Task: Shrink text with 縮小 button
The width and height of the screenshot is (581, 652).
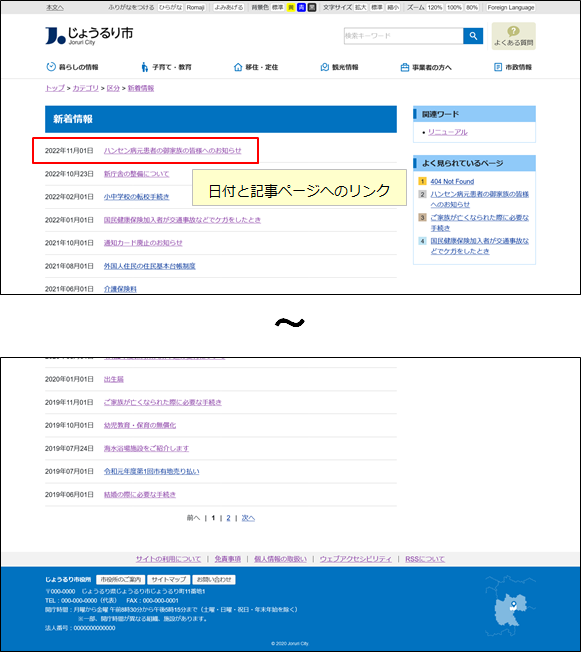Action: (393, 7)
